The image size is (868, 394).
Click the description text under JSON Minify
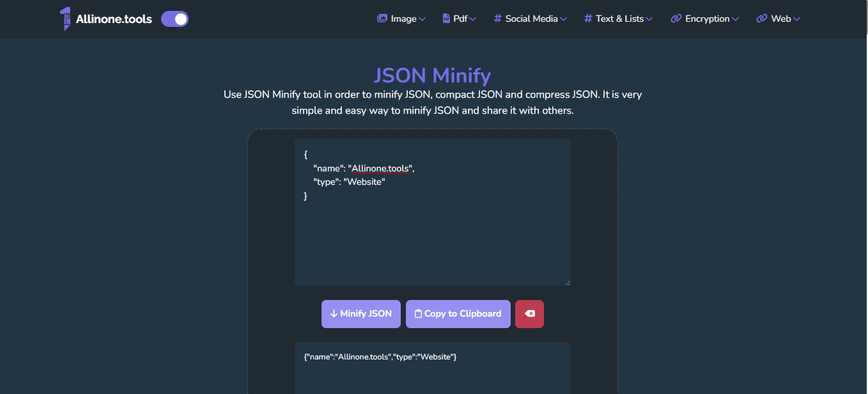tap(433, 102)
